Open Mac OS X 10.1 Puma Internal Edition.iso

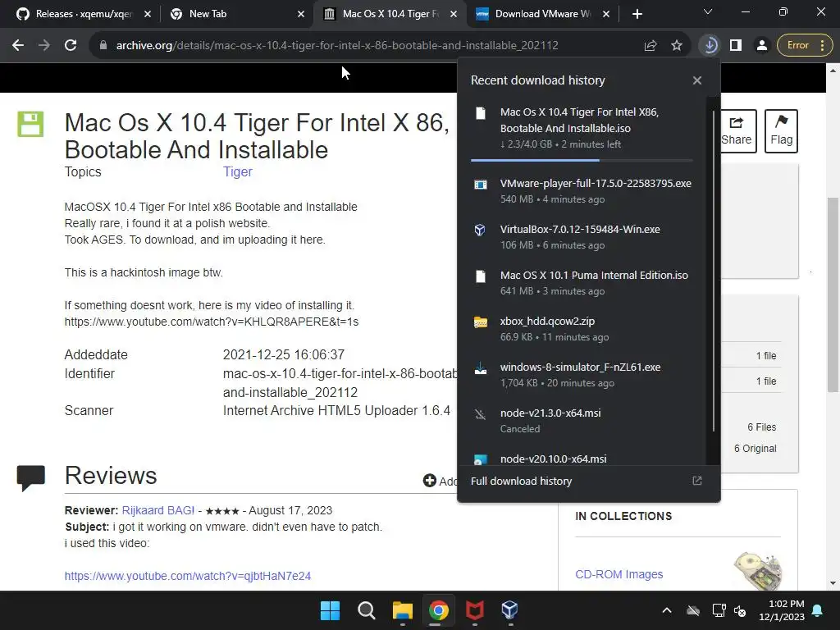tap(582, 283)
